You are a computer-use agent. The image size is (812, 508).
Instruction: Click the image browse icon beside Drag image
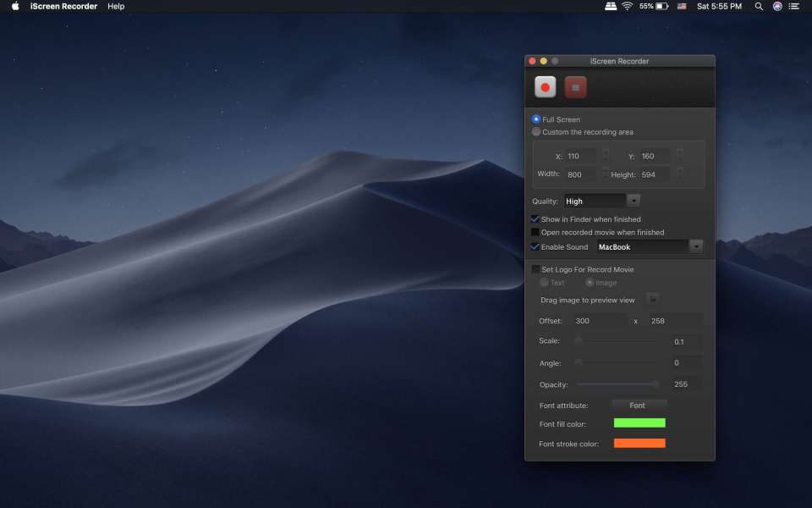pyautogui.click(x=652, y=299)
